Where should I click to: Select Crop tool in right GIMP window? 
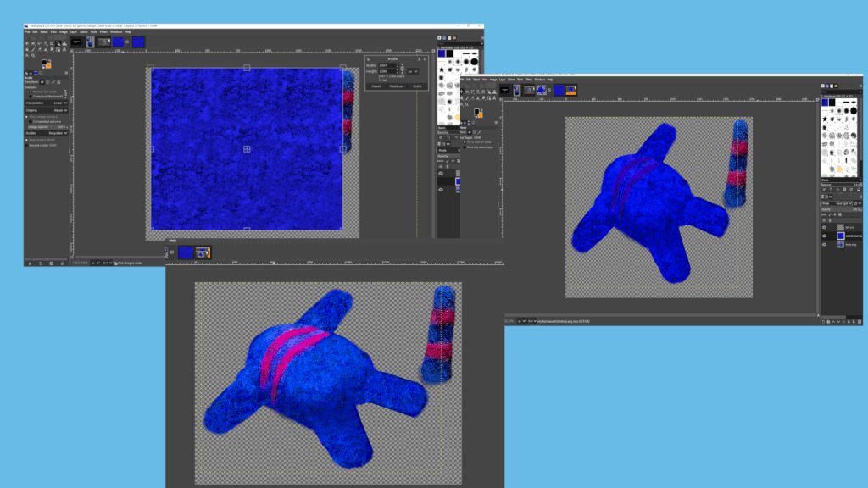tap(483, 91)
